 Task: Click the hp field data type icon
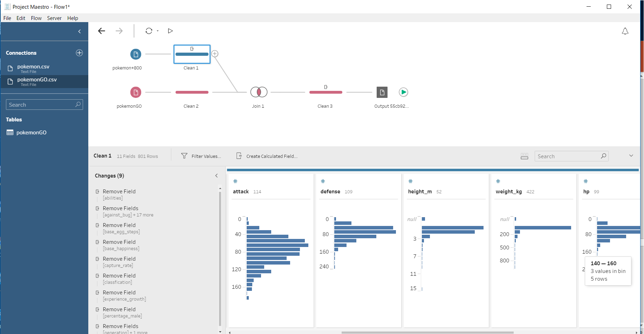coord(586,181)
